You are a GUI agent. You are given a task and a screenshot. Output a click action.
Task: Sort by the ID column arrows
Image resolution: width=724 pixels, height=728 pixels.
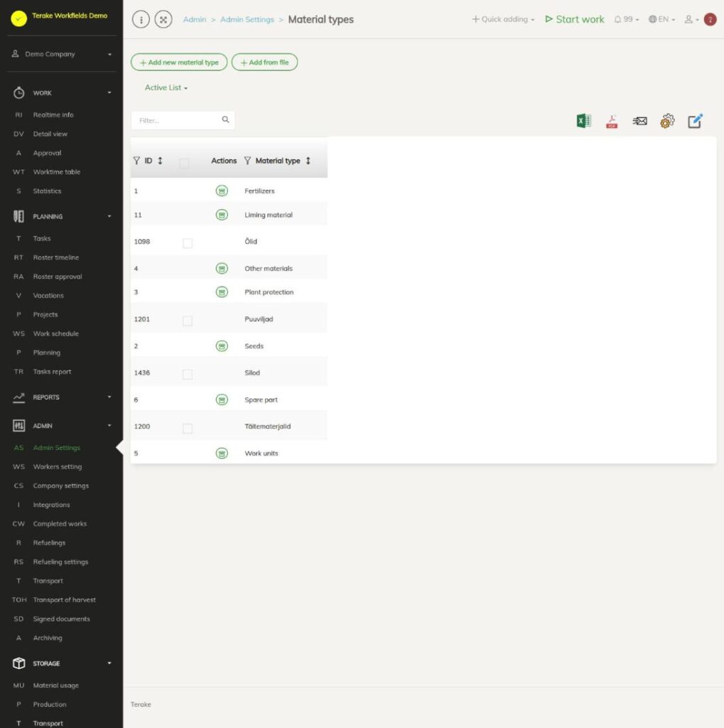coord(160,161)
